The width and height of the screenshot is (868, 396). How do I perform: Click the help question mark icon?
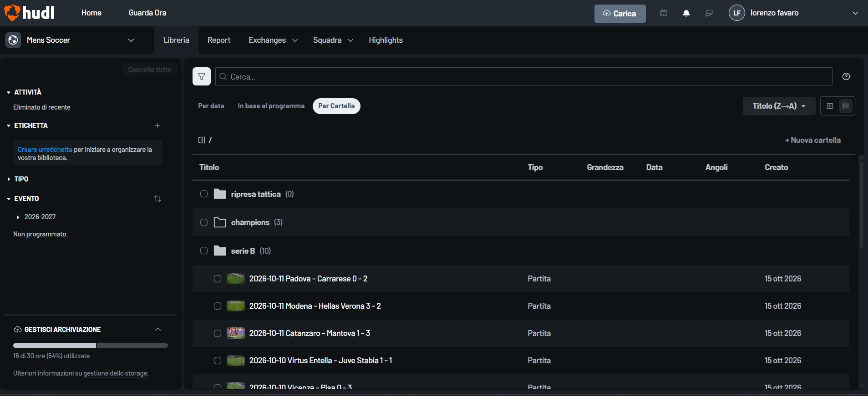pyautogui.click(x=846, y=76)
